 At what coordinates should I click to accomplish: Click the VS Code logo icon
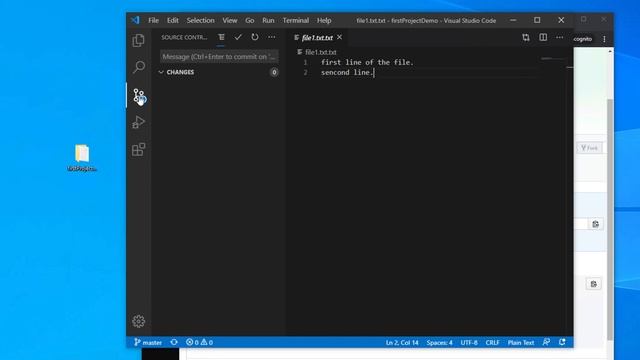tap(135, 20)
